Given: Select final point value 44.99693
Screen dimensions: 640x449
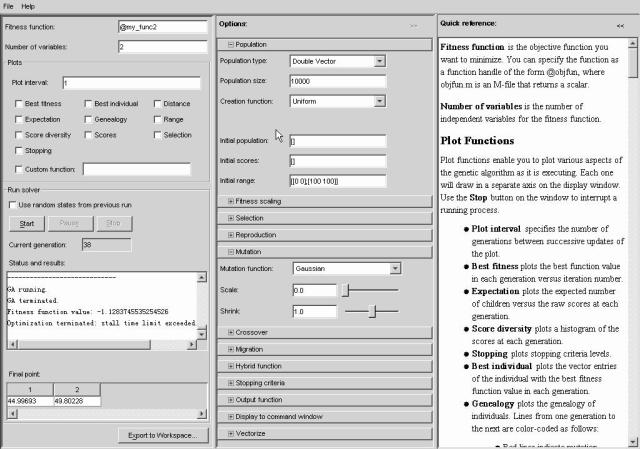Looking at the screenshot, I should click(30, 401).
